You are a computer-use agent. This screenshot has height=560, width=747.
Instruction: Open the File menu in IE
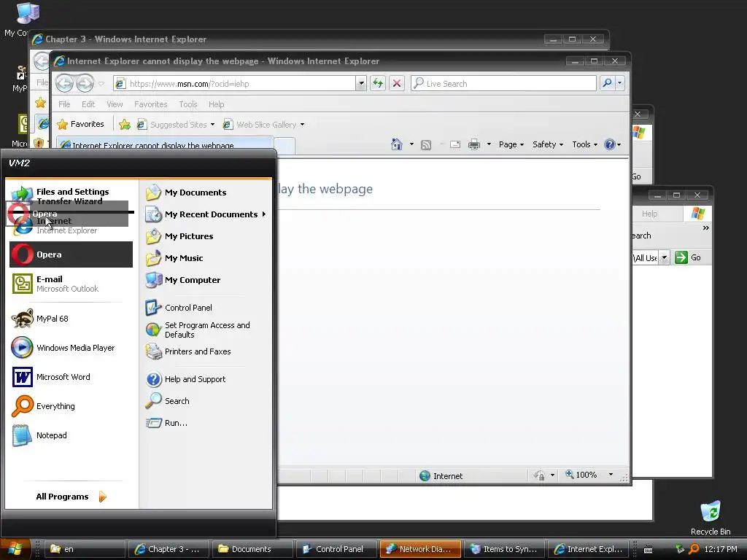coord(64,104)
